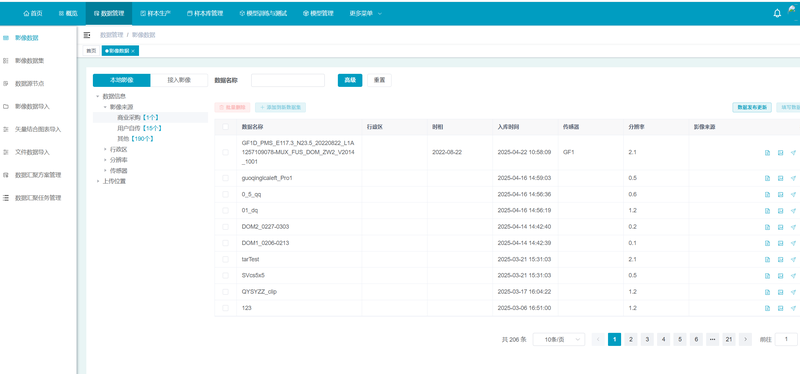Click the document icon in the 0_5_qq row
Image resolution: width=800 pixels, height=374 pixels.
[767, 194]
